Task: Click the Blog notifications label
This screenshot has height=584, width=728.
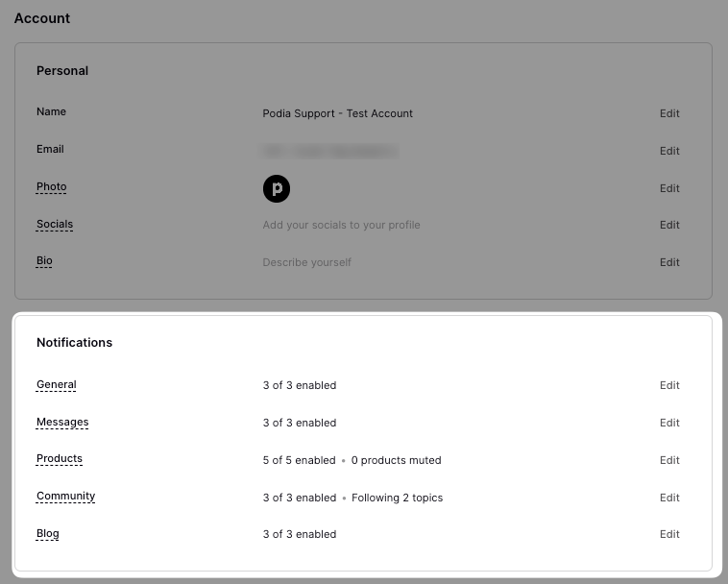Action: [48, 534]
